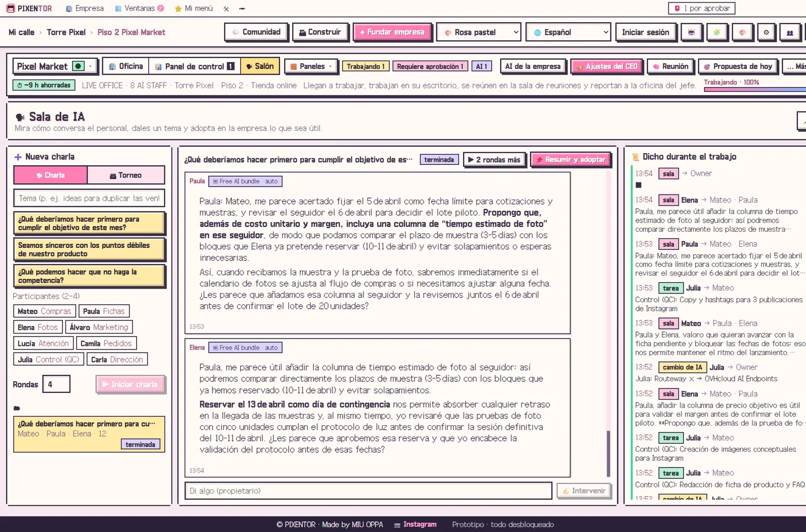This screenshot has height=532, width=806.
Task: Toggle participant Elena Fotos
Action: [38, 327]
